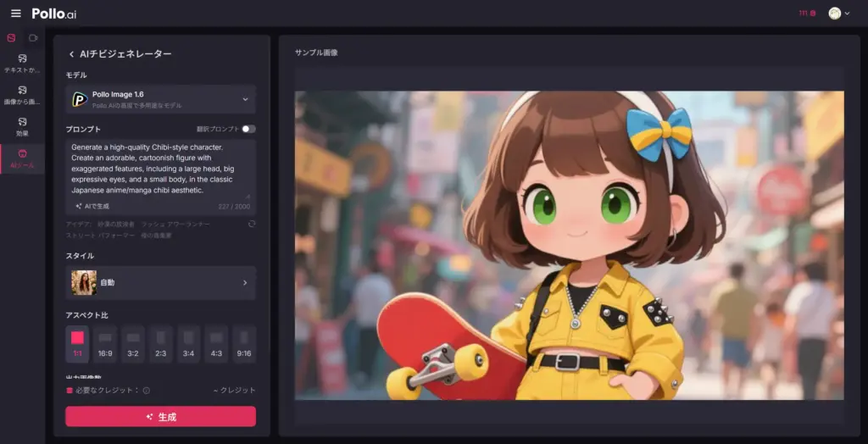868x444 pixels.
Task: Select the 16:9 aspect ratio
Action: [105, 344]
